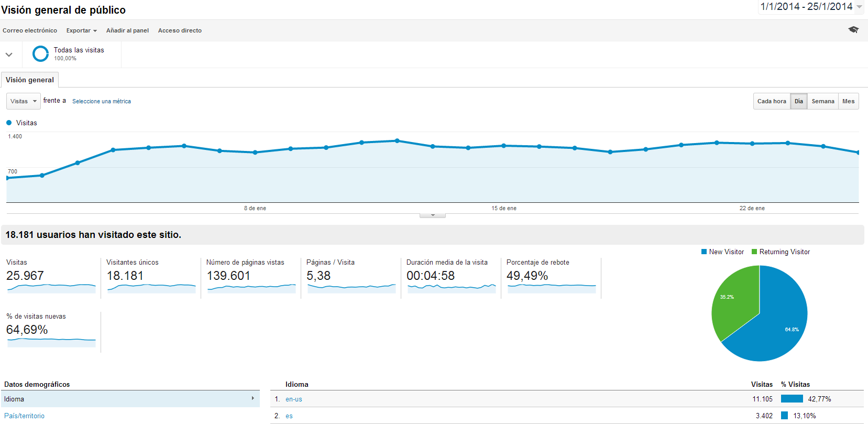The image size is (868, 424).
Task: Click Correo electrónico in the toolbar
Action: [x=30, y=30]
